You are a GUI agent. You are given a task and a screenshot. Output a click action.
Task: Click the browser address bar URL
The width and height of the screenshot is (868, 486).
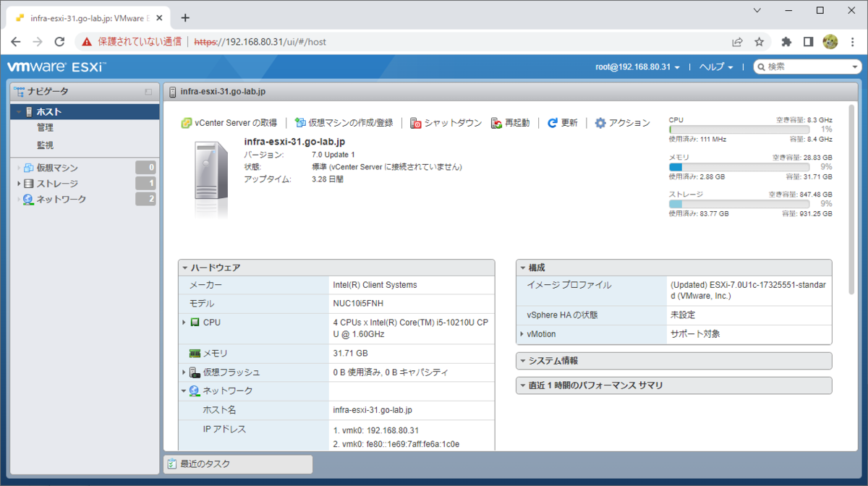[260, 42]
